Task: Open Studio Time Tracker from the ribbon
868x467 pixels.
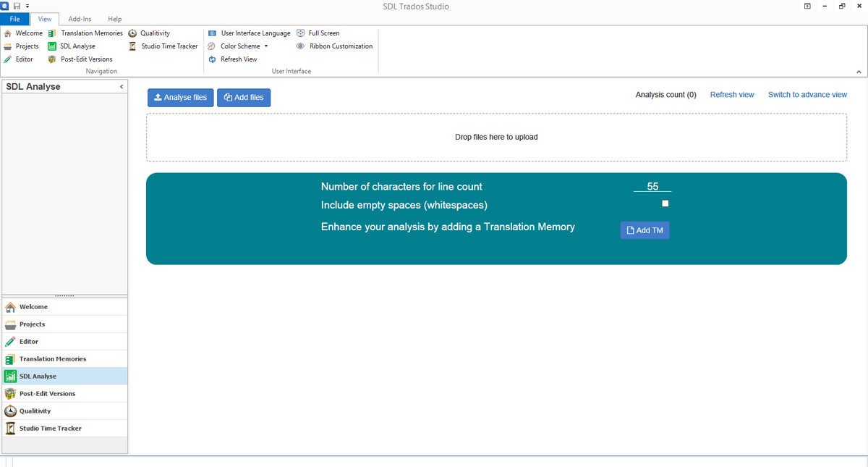Action: 163,46
